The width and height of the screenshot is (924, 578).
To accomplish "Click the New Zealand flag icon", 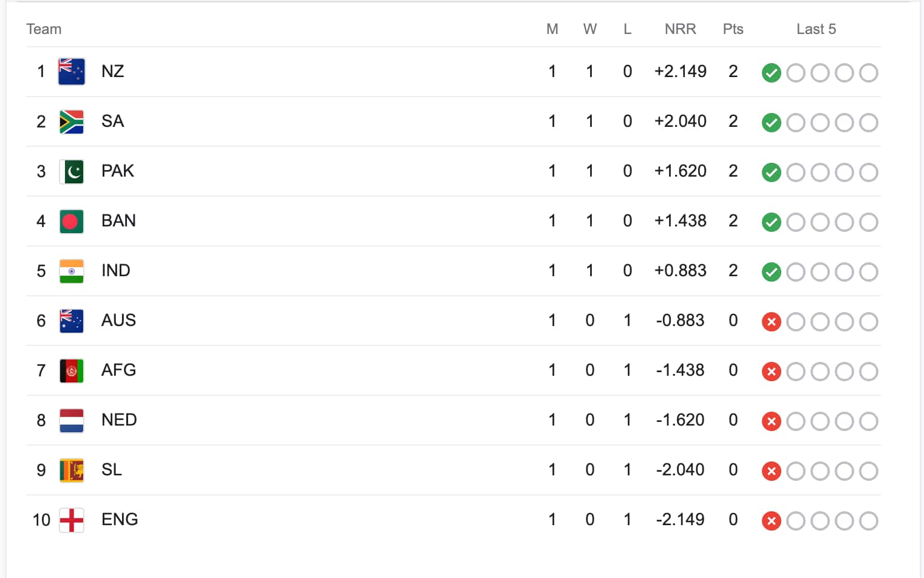I will click(72, 72).
